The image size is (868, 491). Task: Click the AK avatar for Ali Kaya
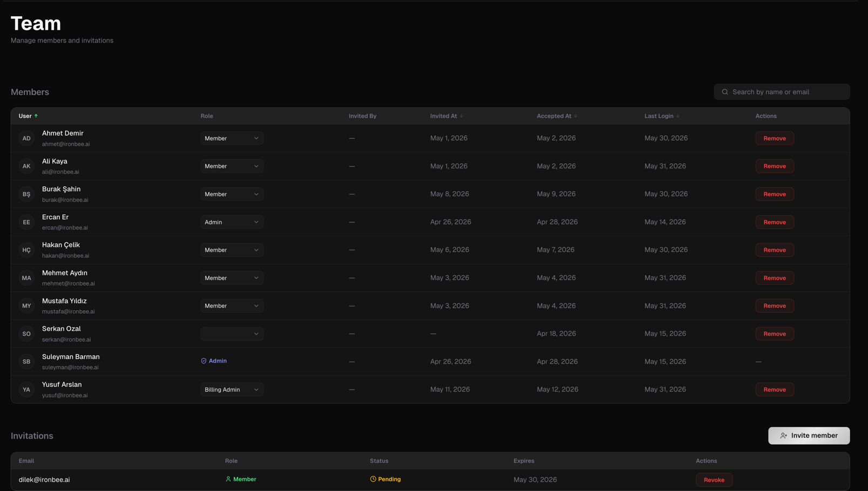(x=26, y=166)
